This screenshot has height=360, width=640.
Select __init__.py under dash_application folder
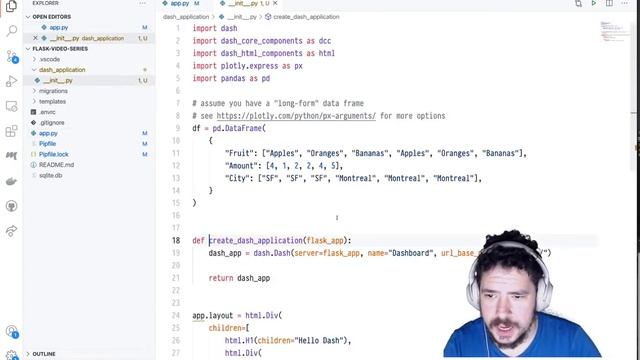pos(58,80)
